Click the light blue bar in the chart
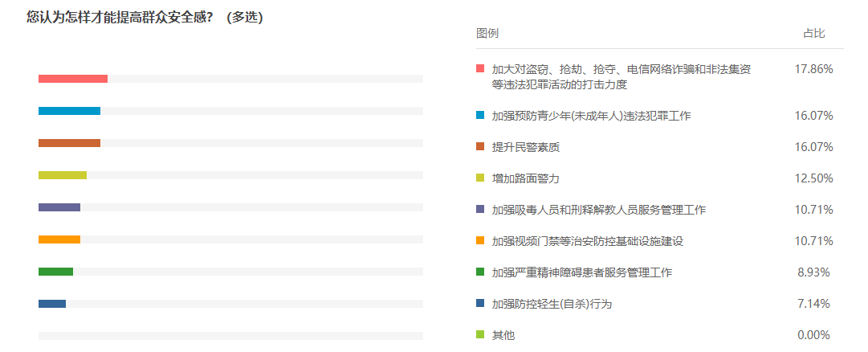Image resolution: width=868 pixels, height=352 pixels. pyautogui.click(x=69, y=111)
